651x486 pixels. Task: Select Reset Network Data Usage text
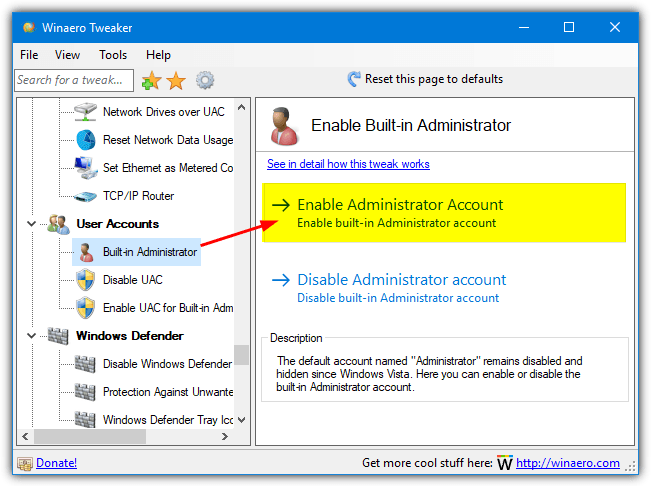pyautogui.click(x=168, y=140)
